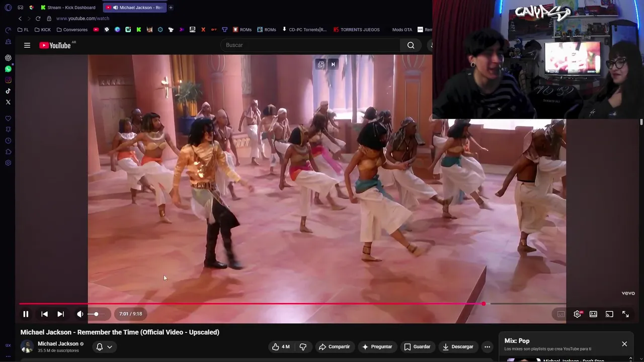
Task: Enter fullscreen mode
Action: [x=625, y=314]
